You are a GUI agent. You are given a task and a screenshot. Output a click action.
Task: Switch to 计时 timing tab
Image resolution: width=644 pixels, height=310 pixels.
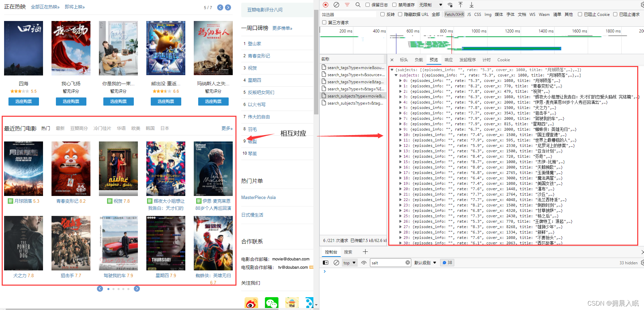click(486, 60)
